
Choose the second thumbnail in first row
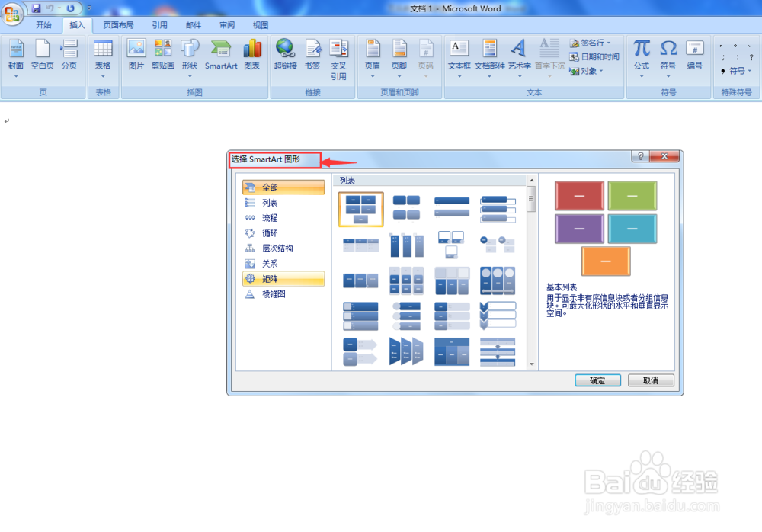click(406, 208)
